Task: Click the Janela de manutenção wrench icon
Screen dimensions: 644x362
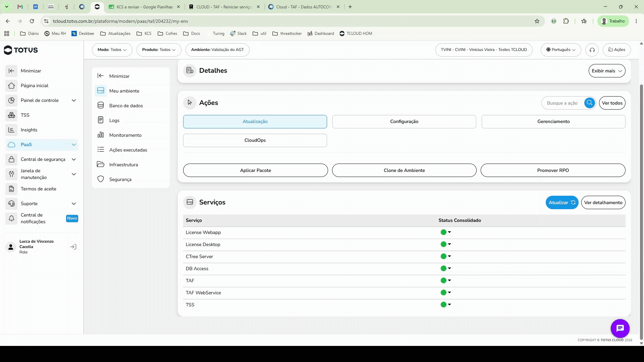Action: click(11, 174)
